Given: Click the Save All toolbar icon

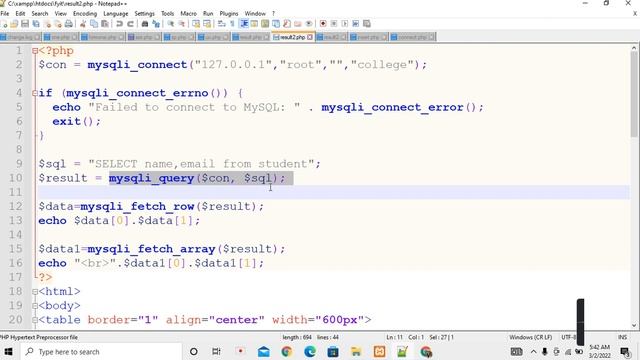Looking at the screenshot, I should (36, 24).
